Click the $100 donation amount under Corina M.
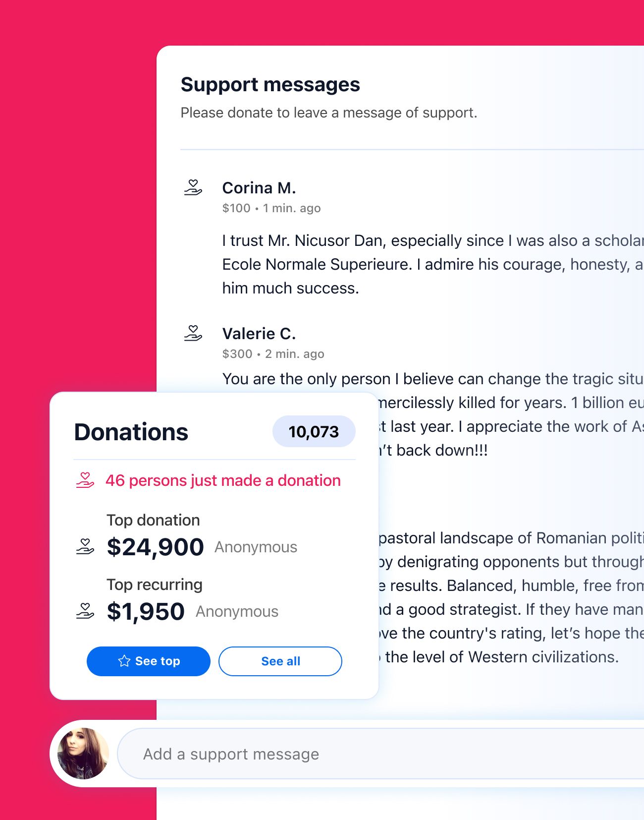Viewport: 644px width, 820px height. point(237,208)
